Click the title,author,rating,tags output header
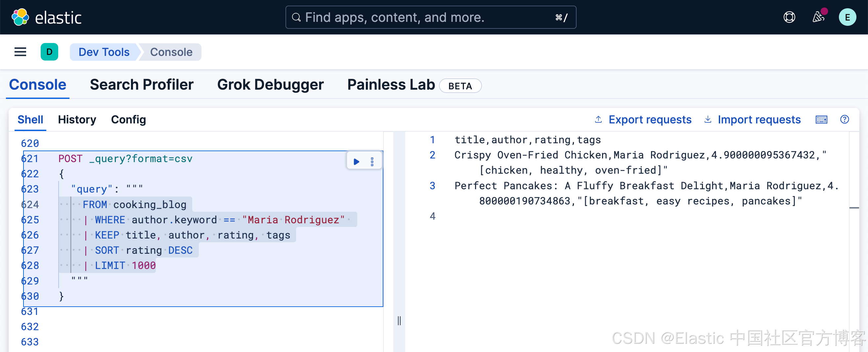 pyautogui.click(x=528, y=140)
